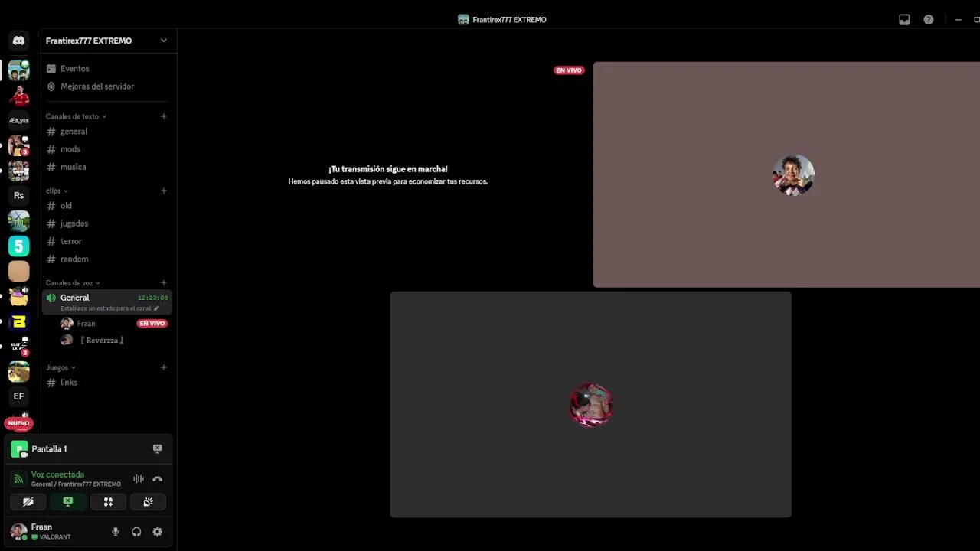Click avatar in the top right tile
Screen dimensions: 980x551
[x=793, y=175]
